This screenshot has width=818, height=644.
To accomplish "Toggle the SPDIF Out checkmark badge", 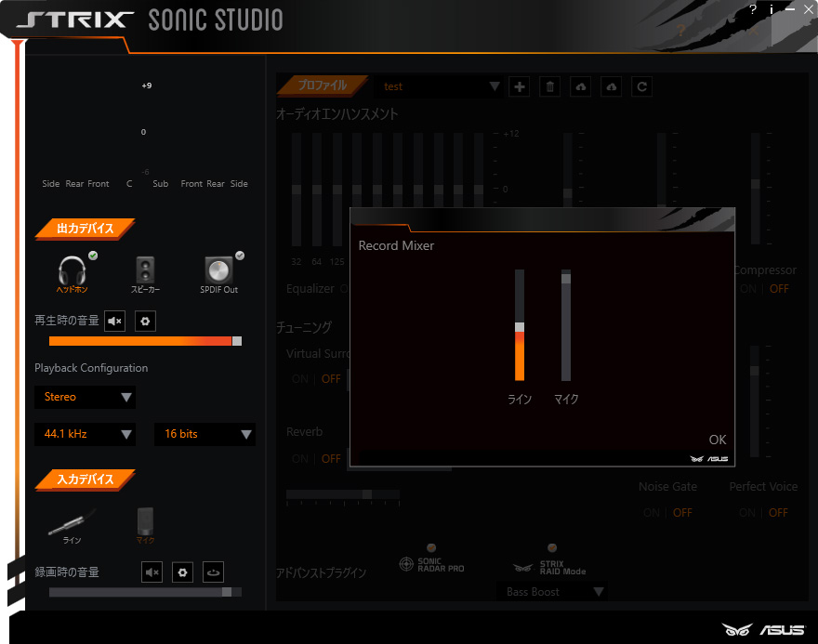I will (x=240, y=256).
